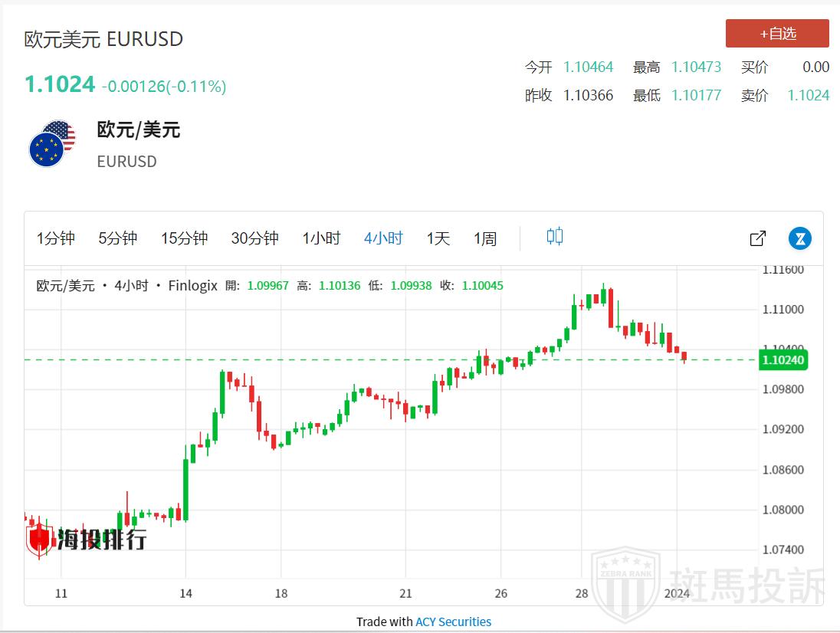Click the pop-out external chart icon
840x633 pixels.
coord(757,238)
